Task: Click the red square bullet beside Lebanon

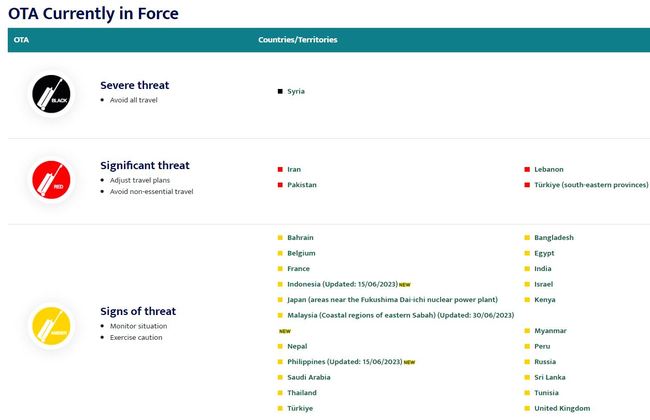Action: (x=526, y=169)
